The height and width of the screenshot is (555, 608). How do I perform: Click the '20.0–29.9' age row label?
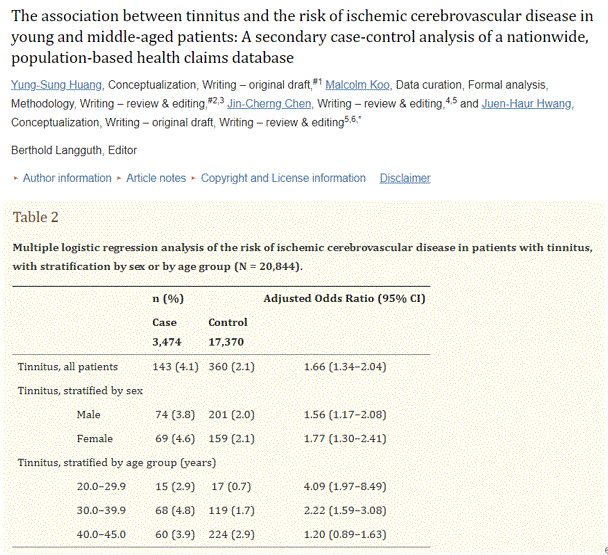101,486
